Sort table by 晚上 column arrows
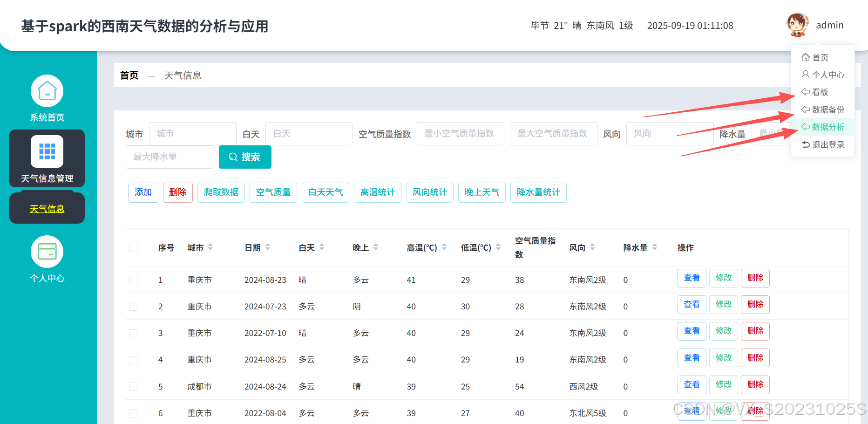 376,247
